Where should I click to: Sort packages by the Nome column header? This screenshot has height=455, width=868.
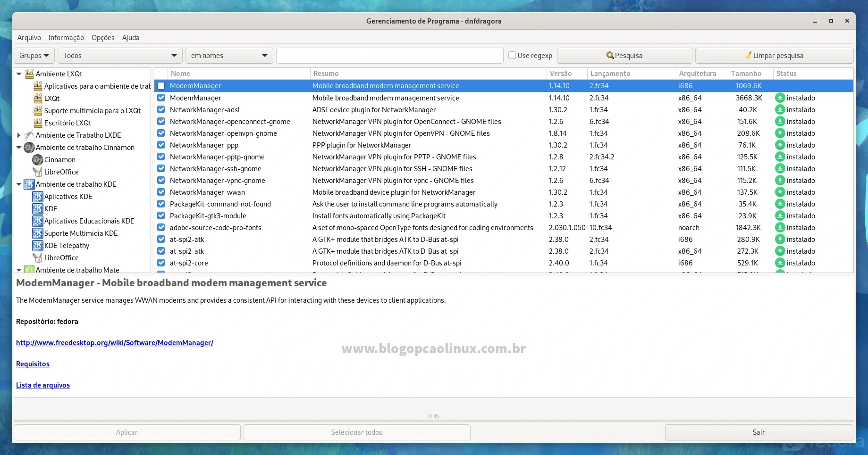(x=239, y=74)
